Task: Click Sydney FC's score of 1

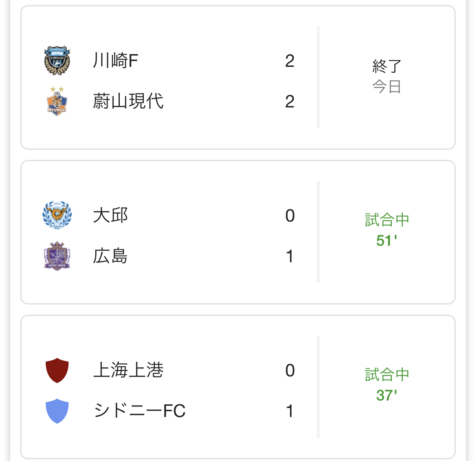Action: tap(290, 411)
